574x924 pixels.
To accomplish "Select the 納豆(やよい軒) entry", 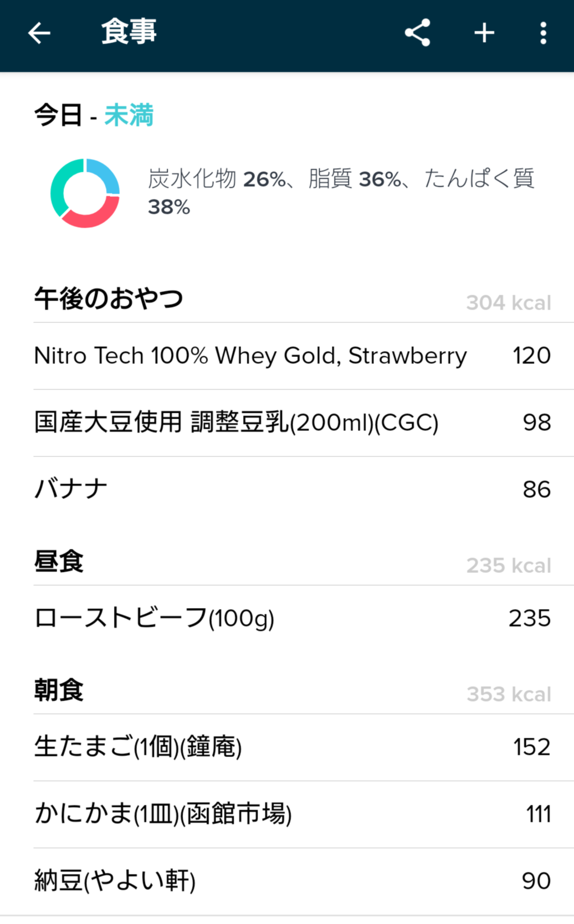I will [115, 880].
